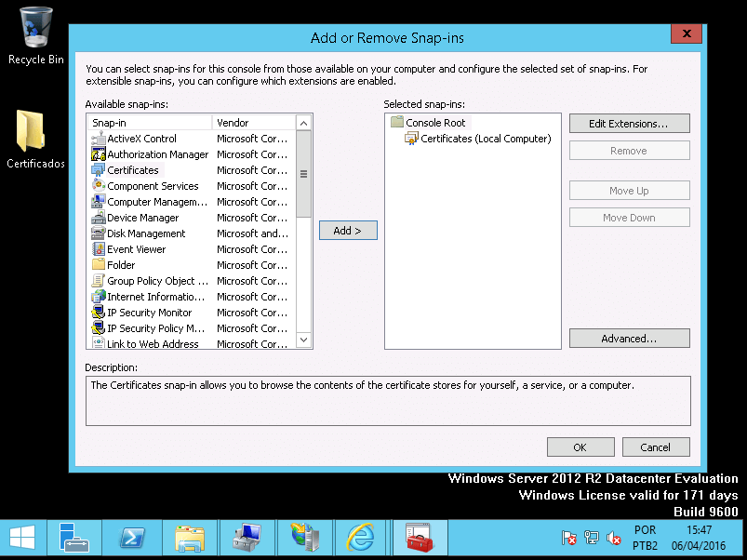Viewport: 747px width, 560px height.
Task: Click the computer toolbox taskbar icon
Action: point(247,538)
